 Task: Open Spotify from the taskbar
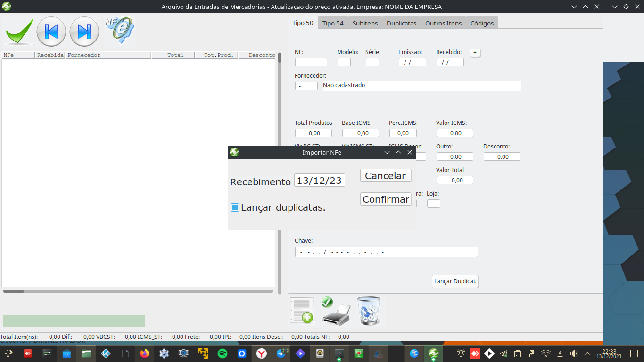point(223,353)
